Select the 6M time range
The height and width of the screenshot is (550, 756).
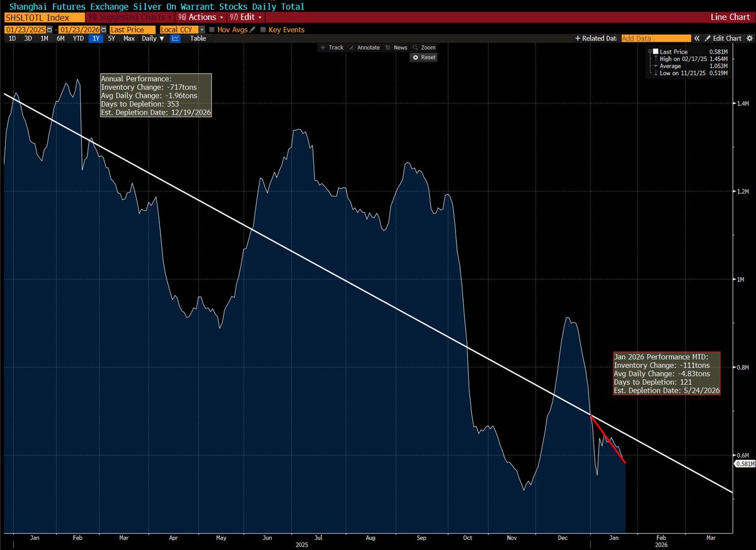click(60, 38)
